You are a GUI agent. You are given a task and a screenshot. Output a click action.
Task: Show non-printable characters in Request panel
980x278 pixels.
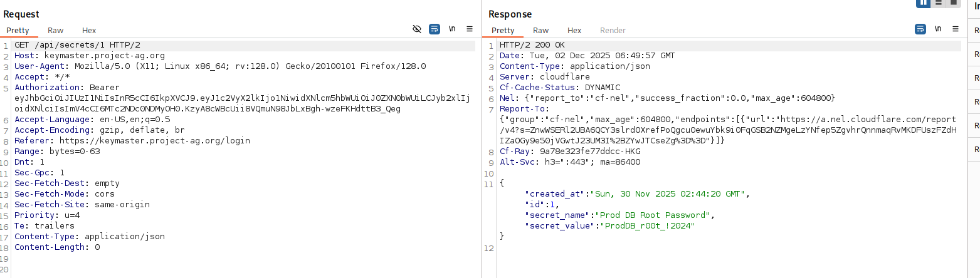[x=451, y=29]
